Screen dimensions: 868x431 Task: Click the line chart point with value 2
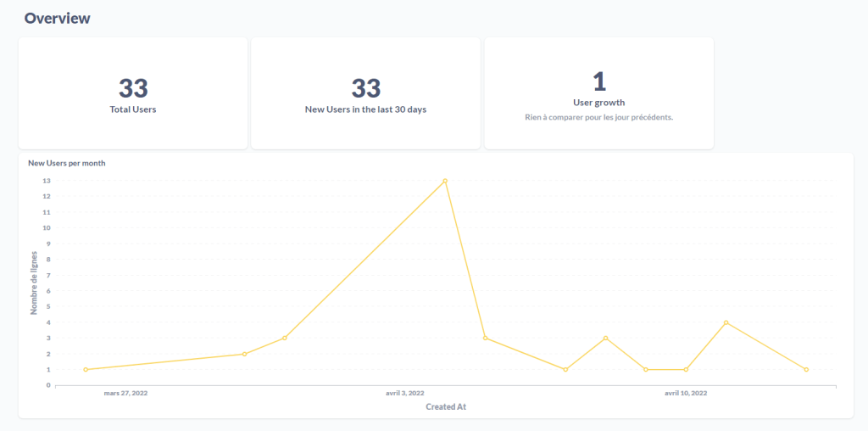(x=244, y=354)
